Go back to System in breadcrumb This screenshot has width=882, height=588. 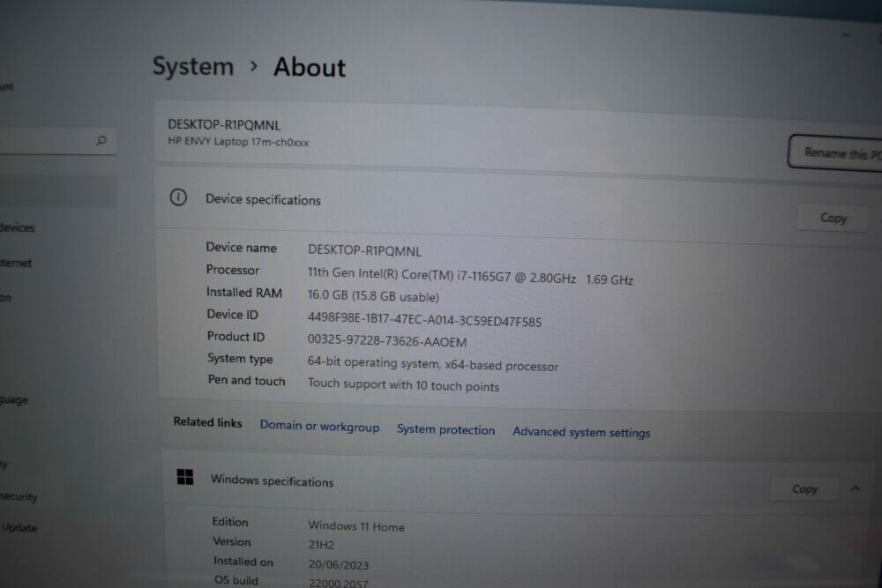pyautogui.click(x=193, y=66)
